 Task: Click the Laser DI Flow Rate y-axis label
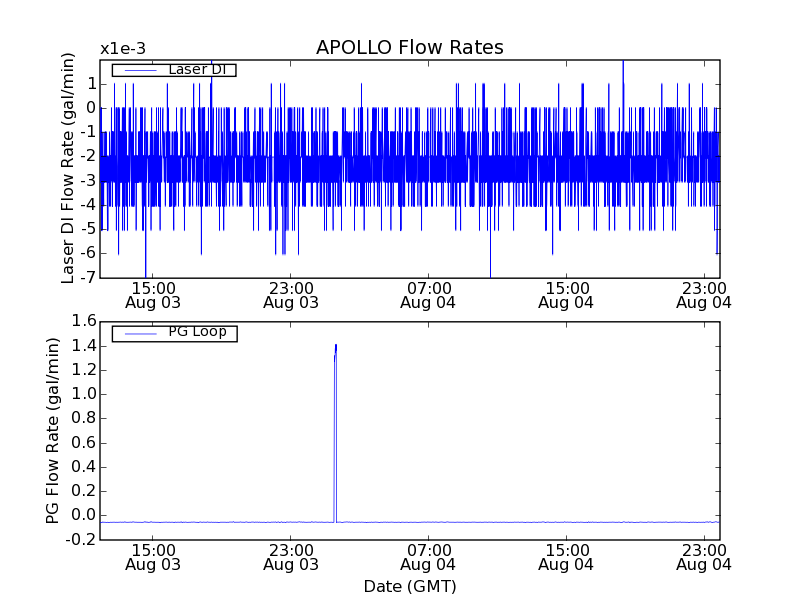[69, 168]
